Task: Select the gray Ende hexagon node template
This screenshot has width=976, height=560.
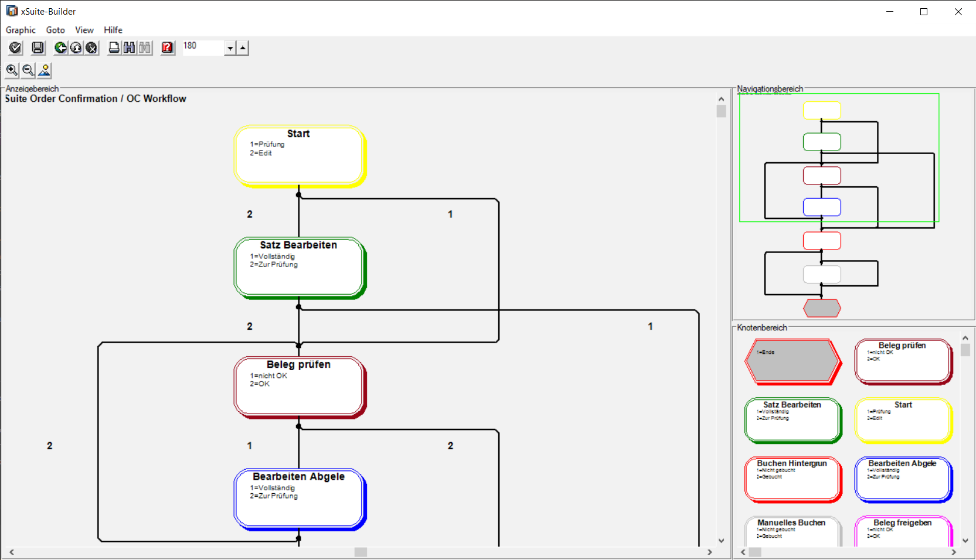Action: [792, 361]
